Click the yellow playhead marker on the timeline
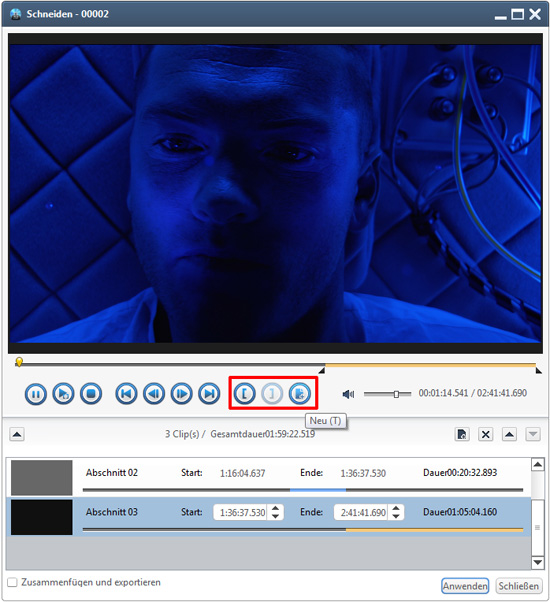Viewport: 550px width, 602px height. (19, 362)
